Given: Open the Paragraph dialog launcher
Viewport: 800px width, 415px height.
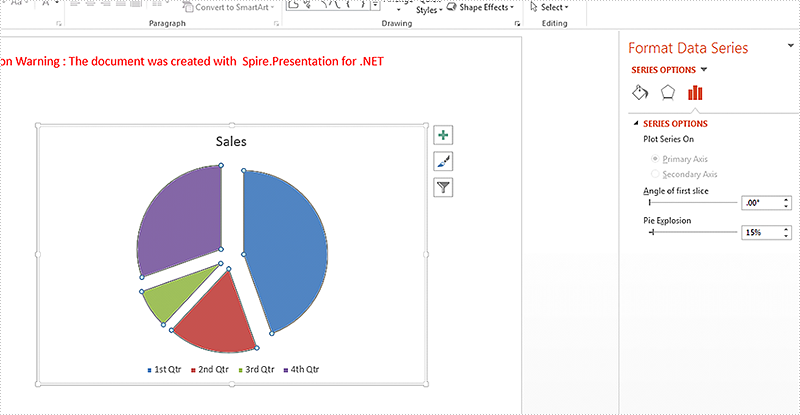Looking at the screenshot, I should coord(277,23).
